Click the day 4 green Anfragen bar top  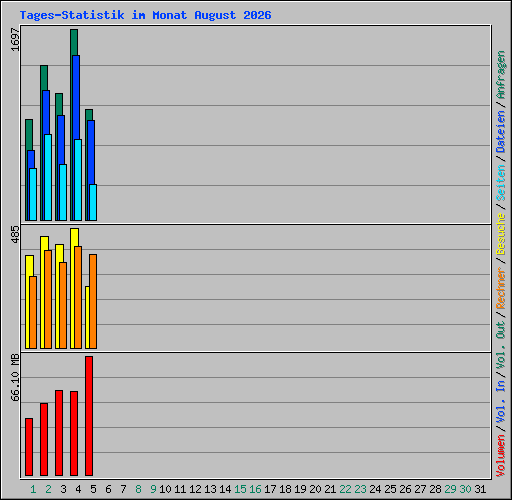point(74,42)
